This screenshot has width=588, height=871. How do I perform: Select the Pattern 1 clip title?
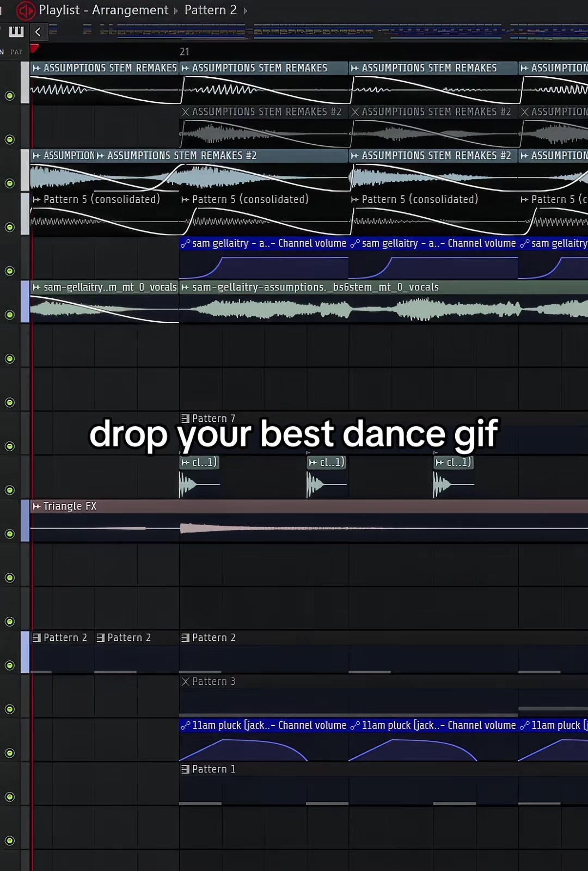(213, 769)
